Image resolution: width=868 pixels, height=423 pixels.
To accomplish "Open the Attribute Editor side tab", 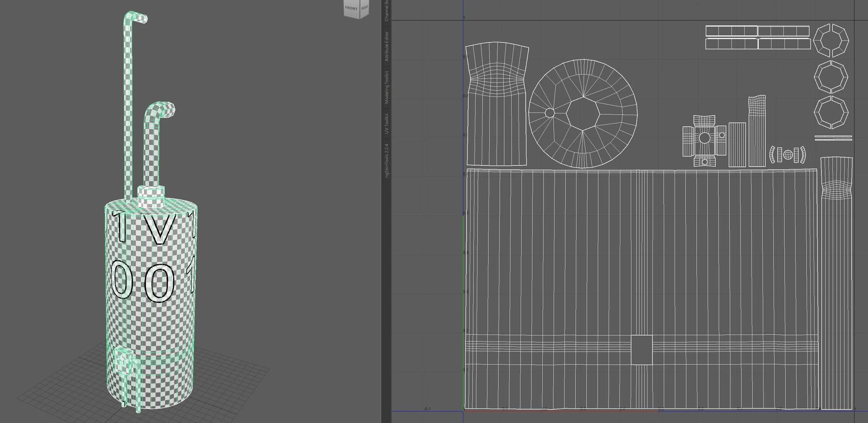I will coord(386,46).
